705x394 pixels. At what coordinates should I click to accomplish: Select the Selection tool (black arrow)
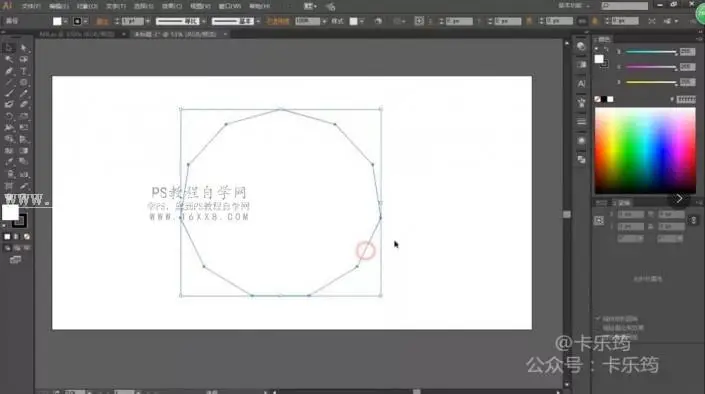click(x=9, y=48)
